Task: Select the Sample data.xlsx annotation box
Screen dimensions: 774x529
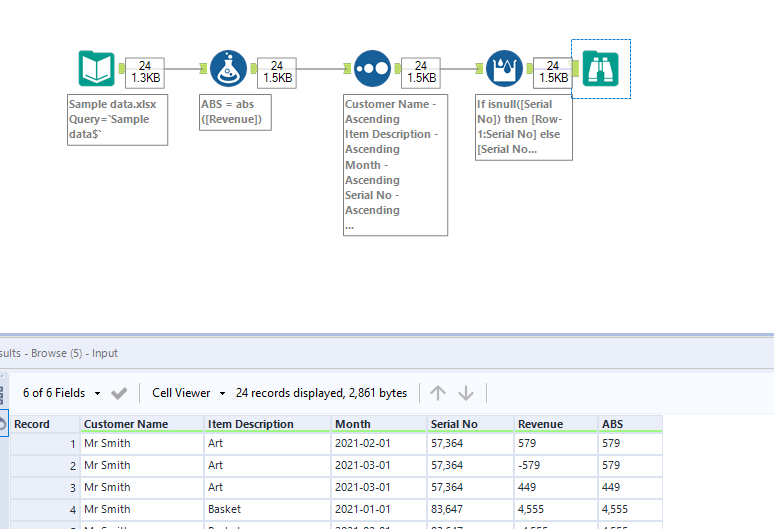Action: 117,119
